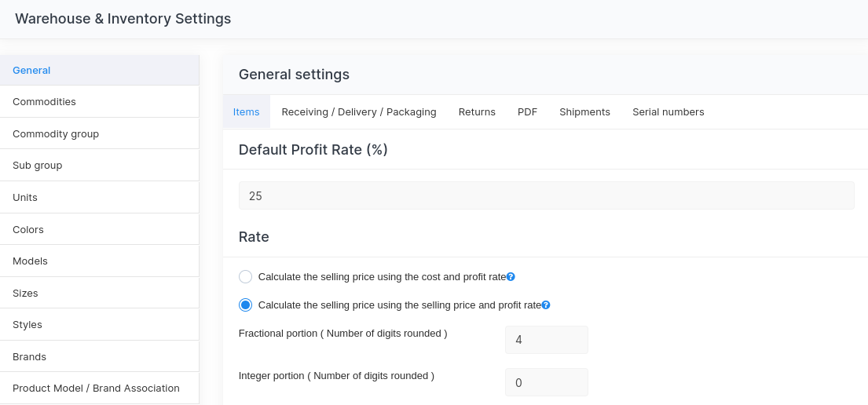
Task: Go to the Shipments tab
Action: click(584, 112)
